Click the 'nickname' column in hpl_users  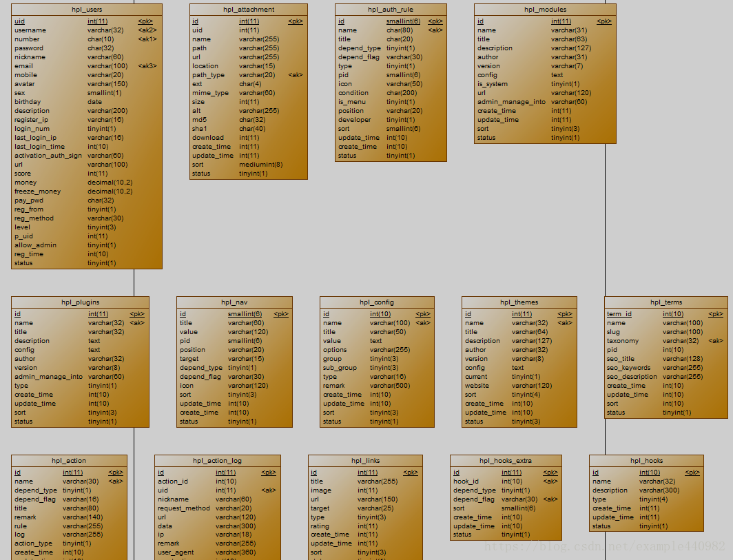pos(30,57)
